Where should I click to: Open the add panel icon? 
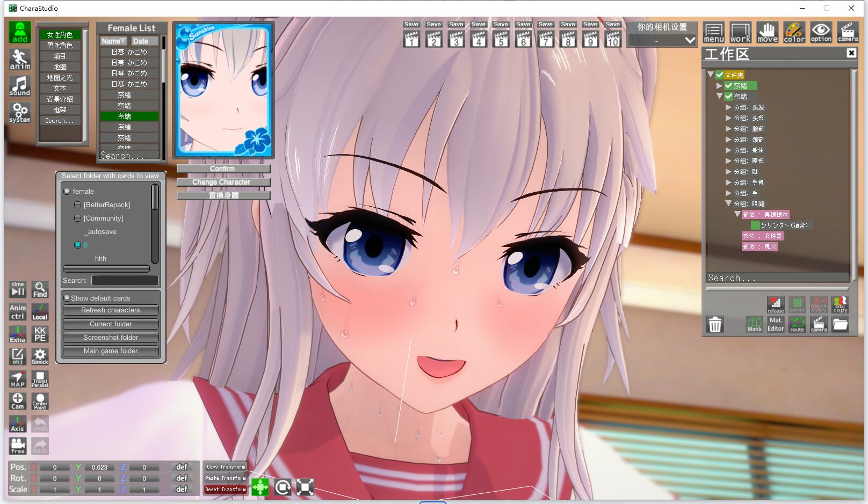pos(20,32)
